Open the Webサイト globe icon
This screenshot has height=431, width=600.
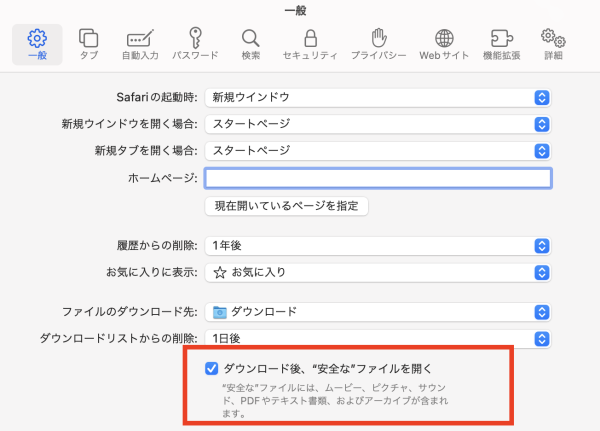444,43
